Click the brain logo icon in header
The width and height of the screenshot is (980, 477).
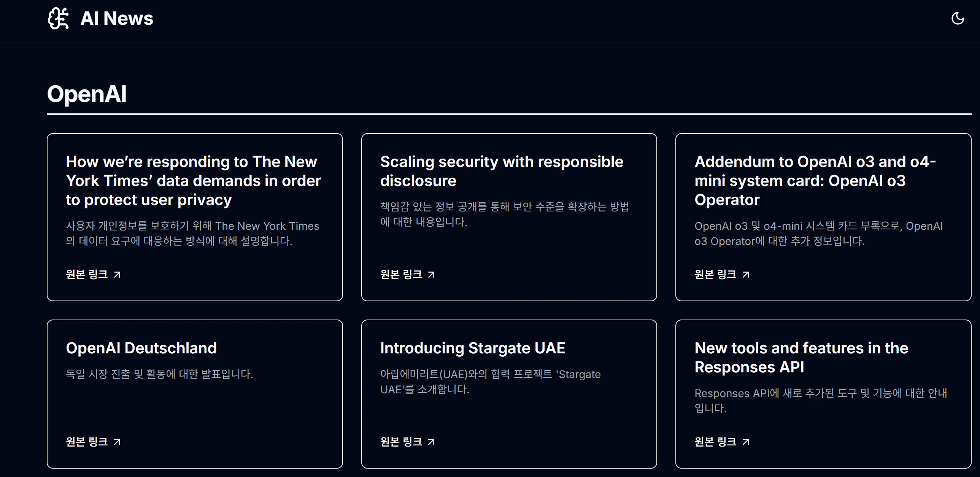(58, 18)
